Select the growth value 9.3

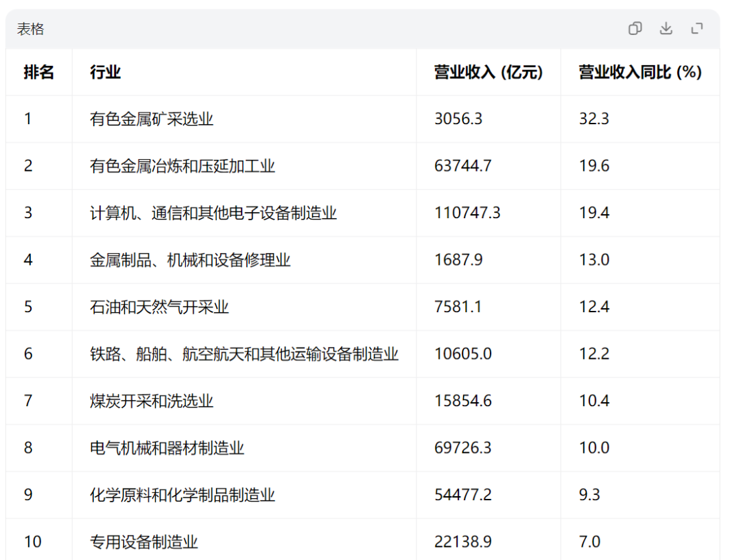(x=589, y=495)
